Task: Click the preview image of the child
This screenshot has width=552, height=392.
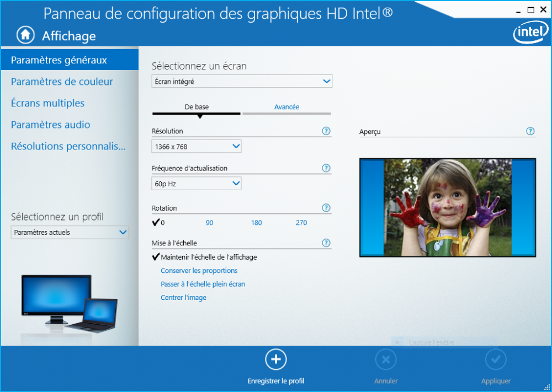Action: [447, 208]
